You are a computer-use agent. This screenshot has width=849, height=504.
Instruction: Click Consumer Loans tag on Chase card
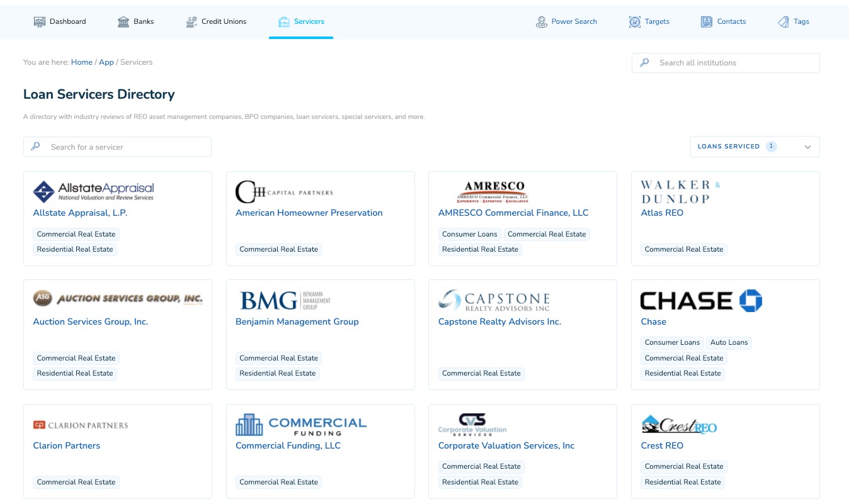(x=672, y=343)
